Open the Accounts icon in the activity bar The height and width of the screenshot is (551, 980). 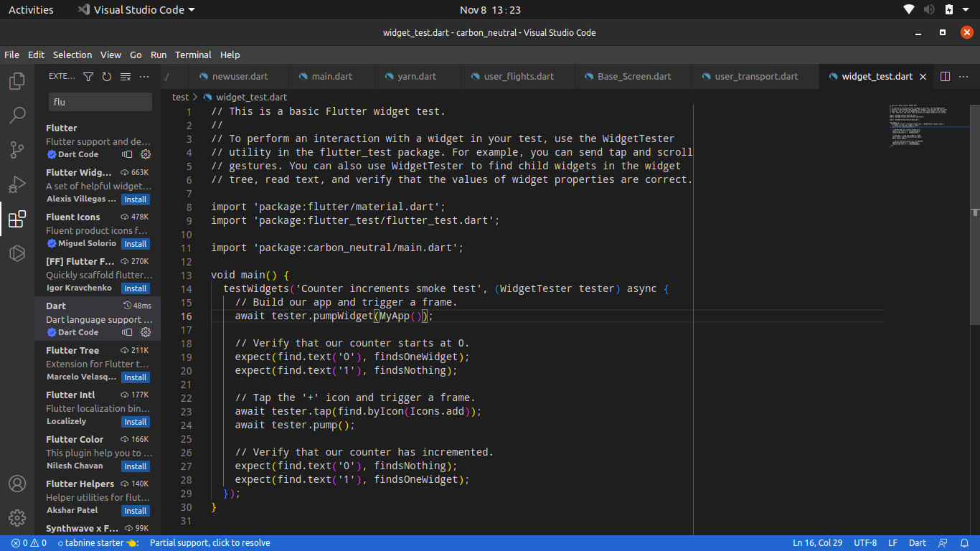coord(17,484)
